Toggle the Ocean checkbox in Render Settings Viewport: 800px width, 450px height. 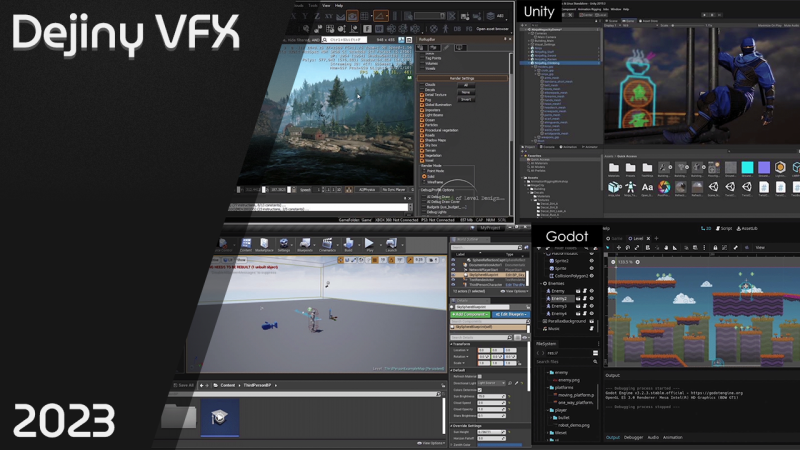click(422, 120)
